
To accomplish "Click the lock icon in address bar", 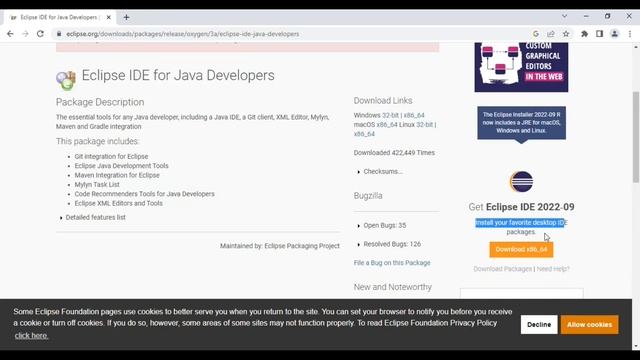I will (x=59, y=34).
